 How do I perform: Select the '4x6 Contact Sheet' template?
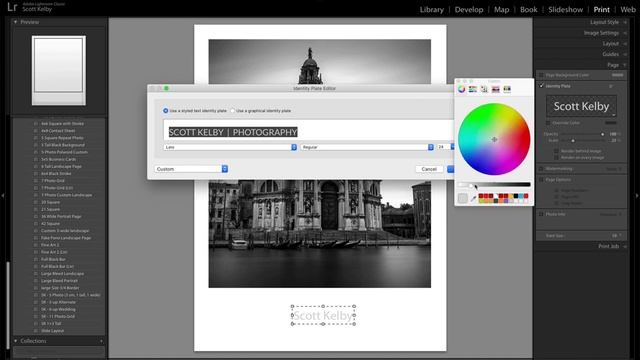pyautogui.click(x=58, y=131)
